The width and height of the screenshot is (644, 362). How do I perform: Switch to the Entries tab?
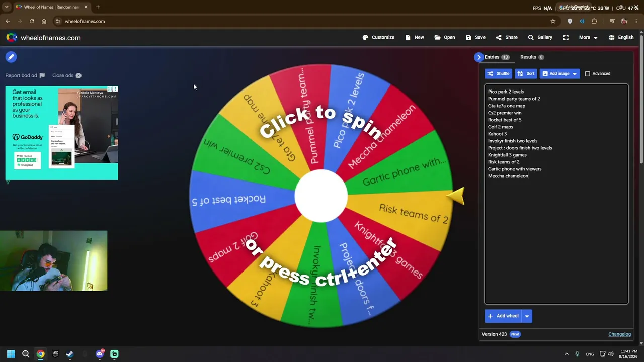(497, 57)
